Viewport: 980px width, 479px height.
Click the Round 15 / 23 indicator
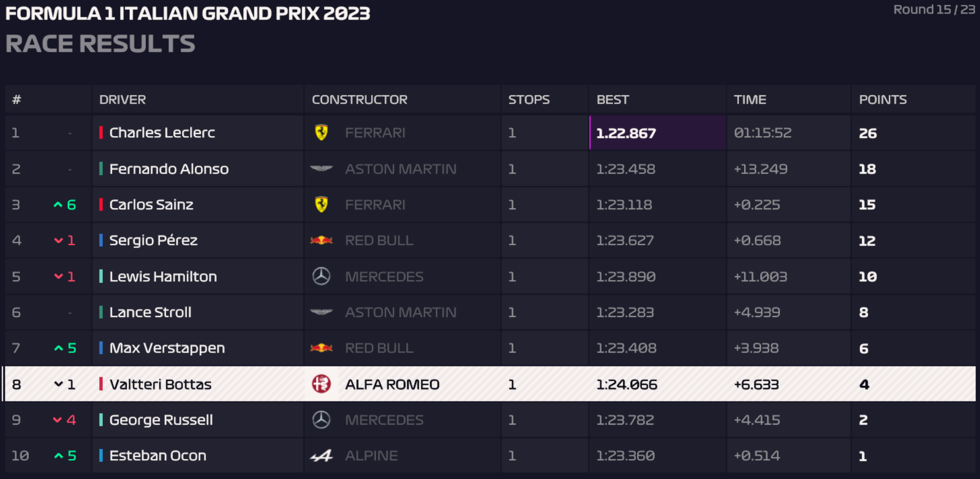pyautogui.click(x=934, y=10)
